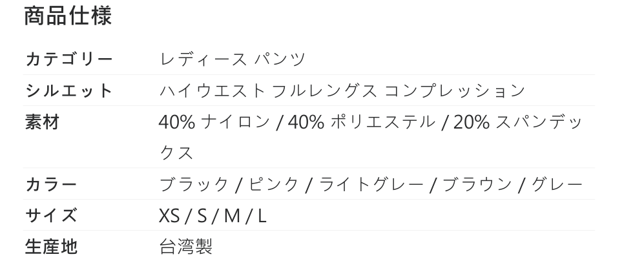Select size M in the サイズ row

[232, 216]
